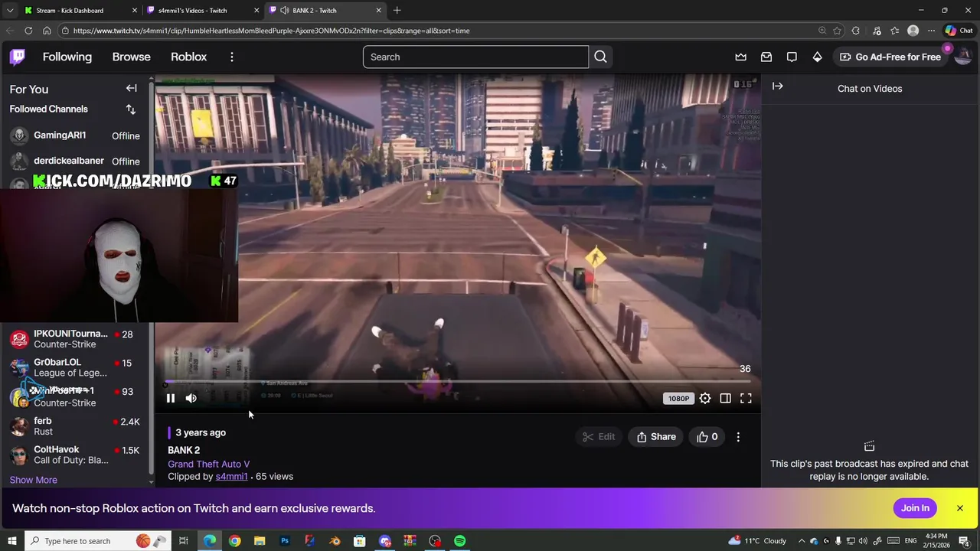Open GamingARI1 offline channel
The width and height of the screenshot is (980, 551).
[x=74, y=135]
